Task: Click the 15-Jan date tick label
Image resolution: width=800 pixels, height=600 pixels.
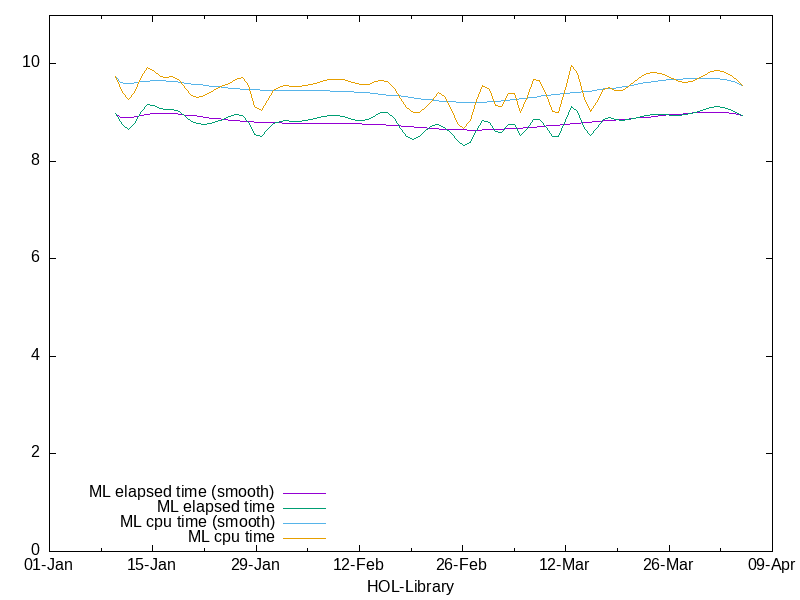Action: tap(152, 565)
